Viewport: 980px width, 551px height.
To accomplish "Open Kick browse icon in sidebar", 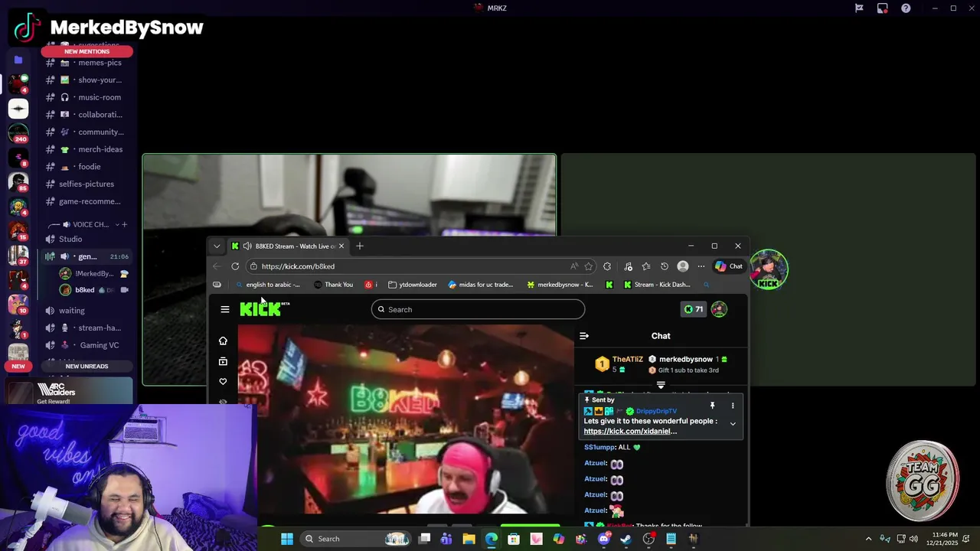I will (223, 361).
